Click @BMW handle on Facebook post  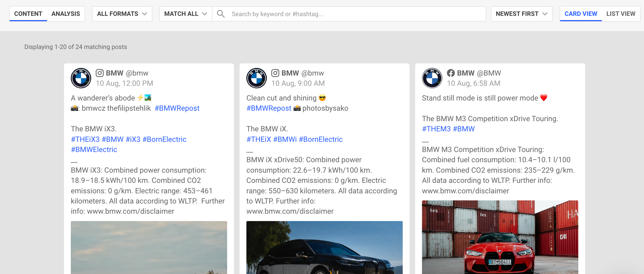489,73
